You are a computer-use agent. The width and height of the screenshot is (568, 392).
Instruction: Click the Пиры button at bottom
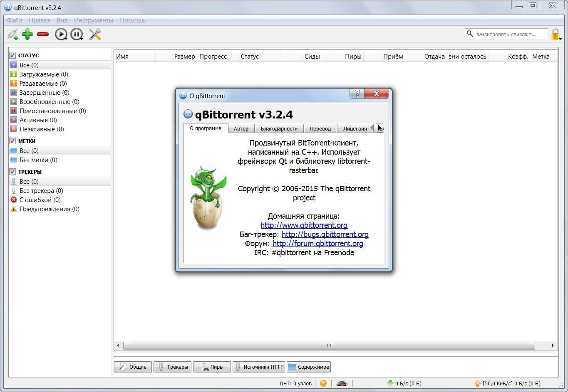(x=212, y=367)
